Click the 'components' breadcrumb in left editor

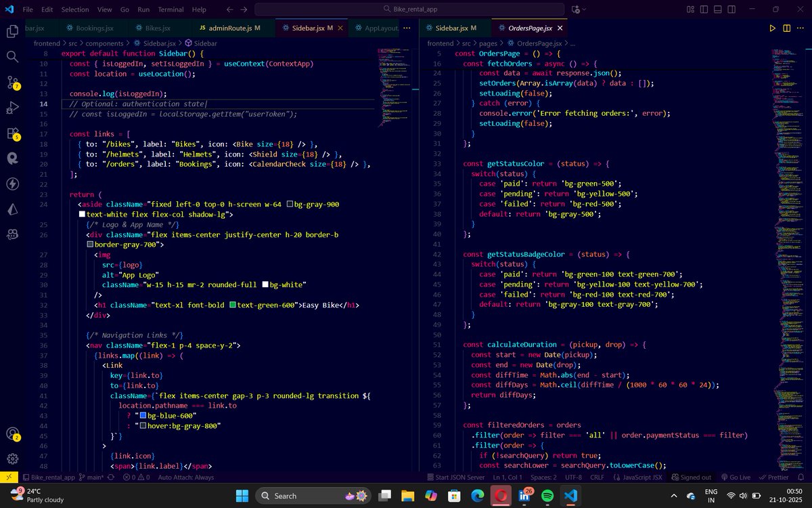[104, 43]
